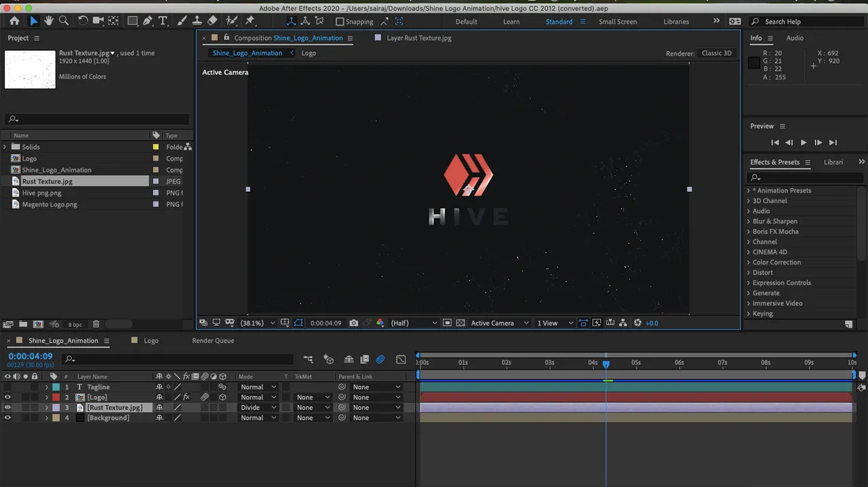Viewport: 868px width, 487px height.
Task: Click the Project bit depth 8 bpc button
Action: [75, 325]
